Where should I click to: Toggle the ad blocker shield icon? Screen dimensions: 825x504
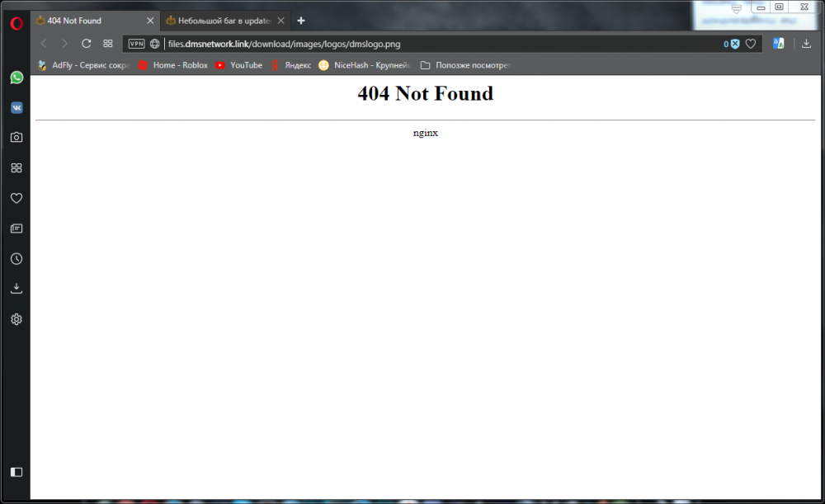(733, 44)
